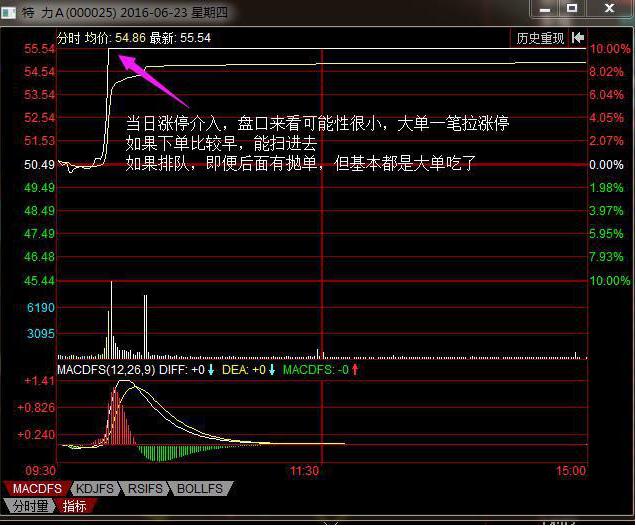Close the stock chart window

point(609,9)
